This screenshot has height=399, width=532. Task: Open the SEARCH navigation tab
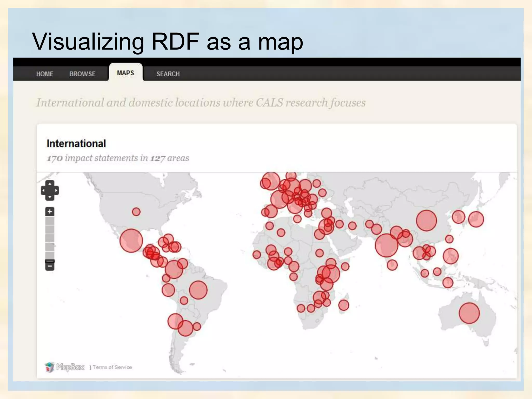tap(168, 74)
